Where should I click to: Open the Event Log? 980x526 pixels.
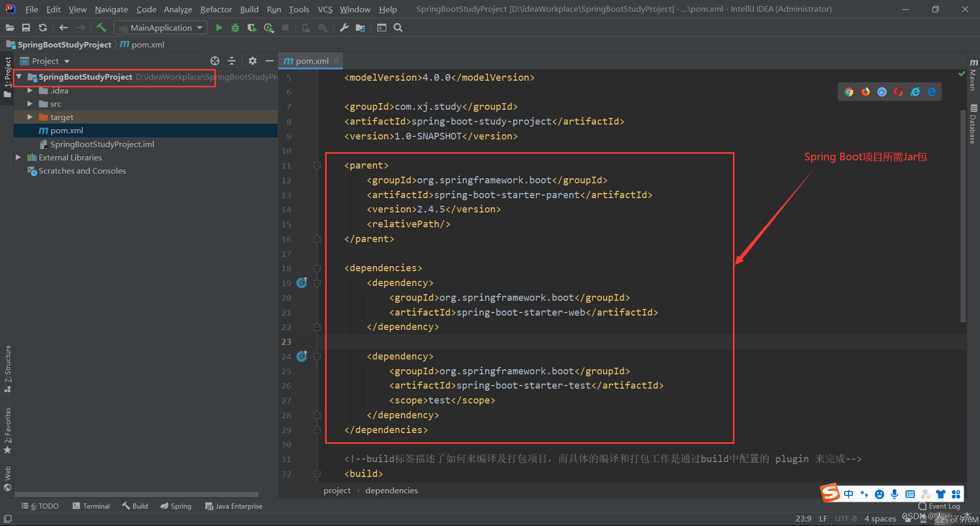coord(939,506)
